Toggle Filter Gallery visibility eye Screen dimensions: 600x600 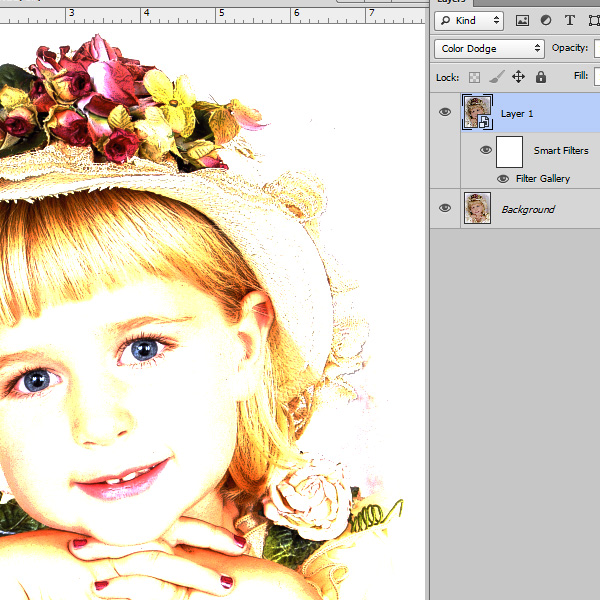coord(503,179)
